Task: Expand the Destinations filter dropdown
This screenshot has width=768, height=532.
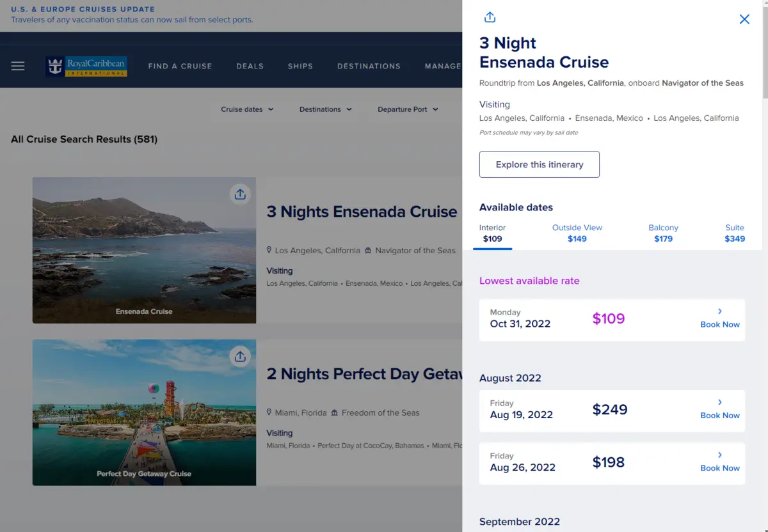Action: [x=325, y=109]
